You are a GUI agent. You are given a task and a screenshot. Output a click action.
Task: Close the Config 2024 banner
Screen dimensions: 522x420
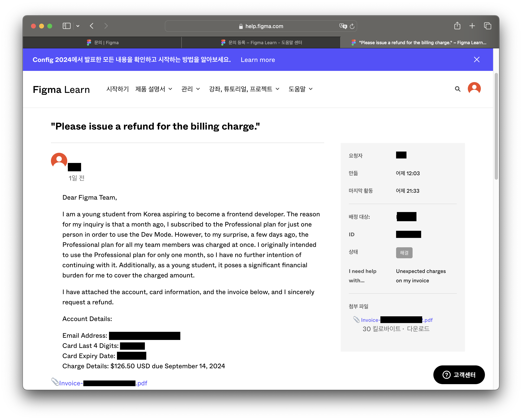[x=477, y=59]
